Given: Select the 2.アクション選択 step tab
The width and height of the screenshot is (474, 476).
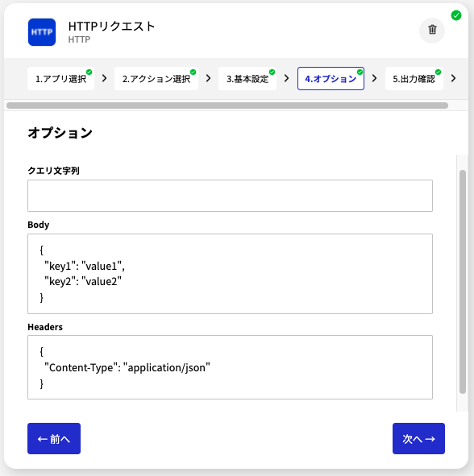Looking at the screenshot, I should point(156,79).
